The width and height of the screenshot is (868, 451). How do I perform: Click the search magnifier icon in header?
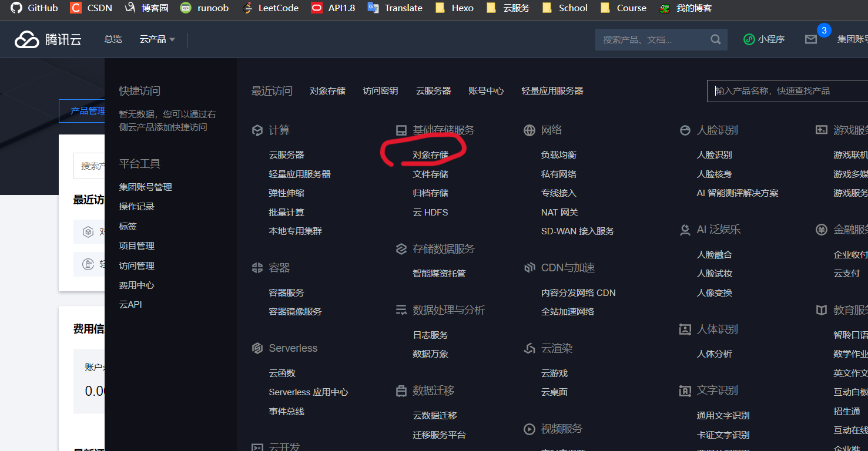coord(715,39)
